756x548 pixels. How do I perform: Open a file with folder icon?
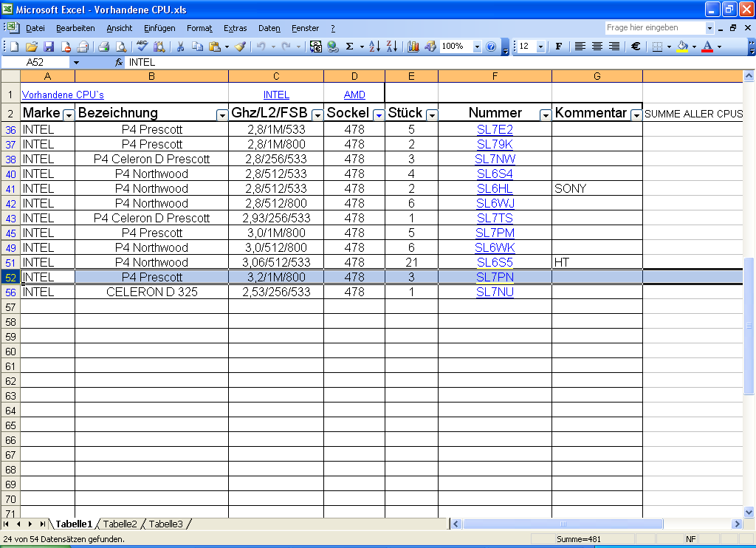(x=31, y=47)
